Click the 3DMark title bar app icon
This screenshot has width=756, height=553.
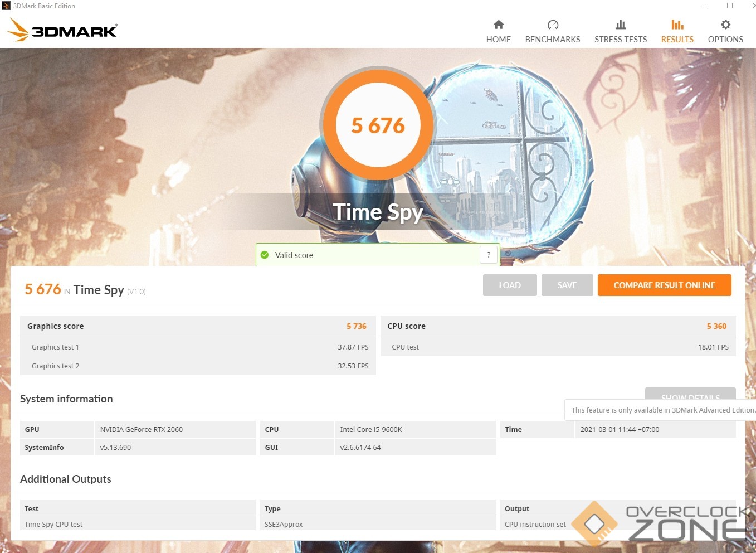click(x=6, y=6)
